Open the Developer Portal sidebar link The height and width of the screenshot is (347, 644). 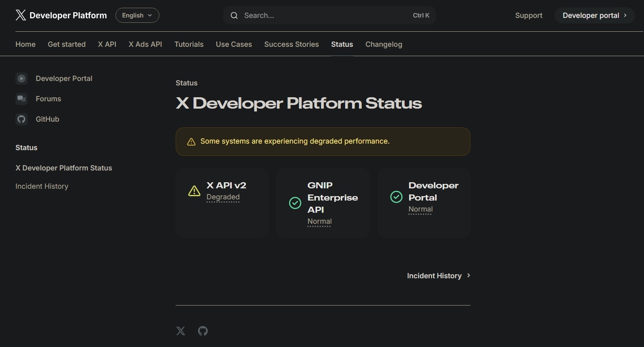click(x=64, y=79)
